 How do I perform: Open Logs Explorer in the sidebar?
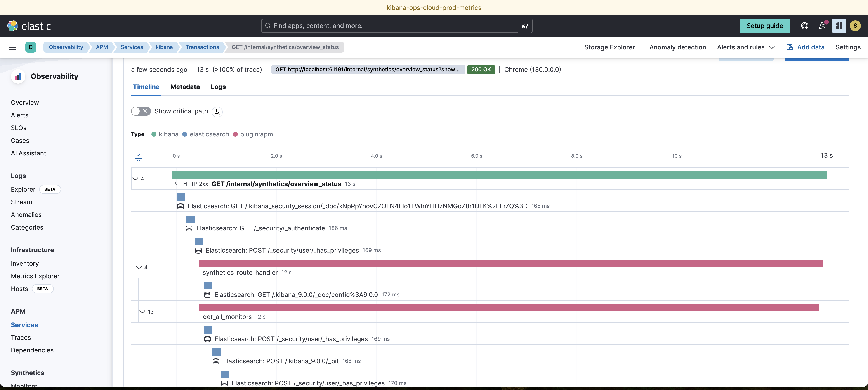click(23, 190)
